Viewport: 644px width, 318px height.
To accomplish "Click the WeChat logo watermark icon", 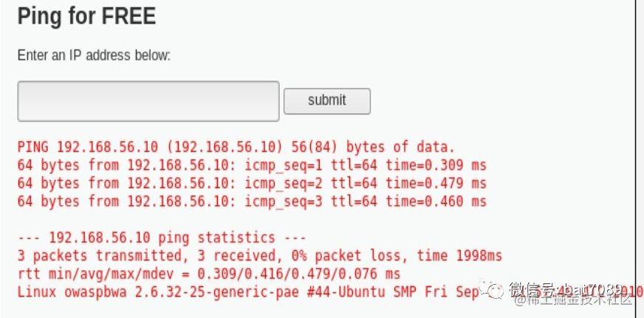I will (490, 290).
